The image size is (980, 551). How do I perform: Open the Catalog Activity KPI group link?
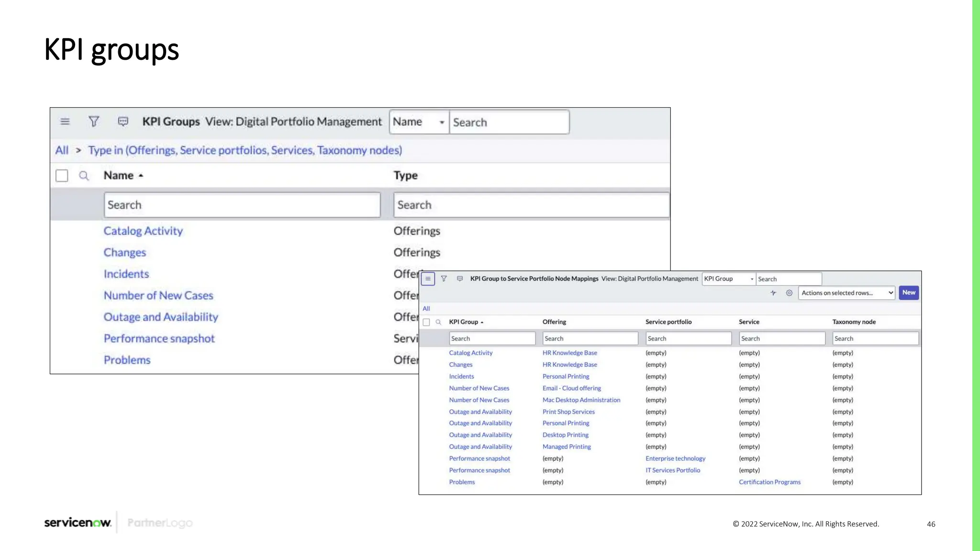(x=143, y=231)
